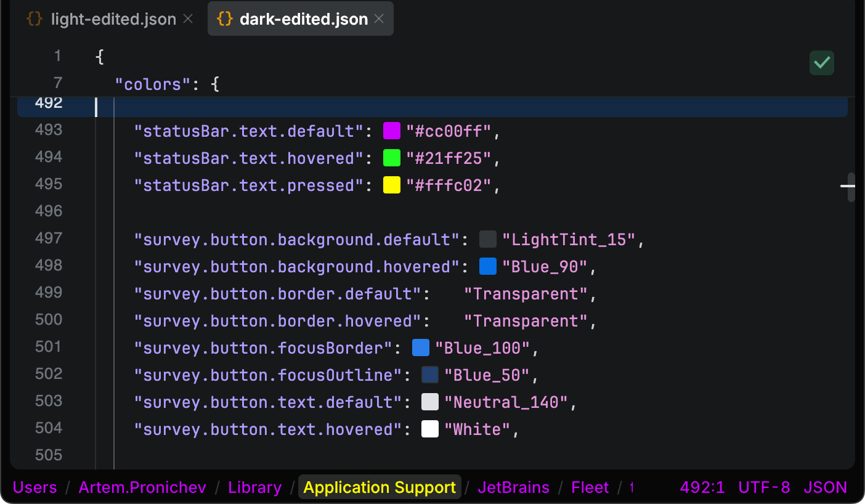Close the light-edited.json tab
Screen dimensions: 865x504
pos(187,18)
